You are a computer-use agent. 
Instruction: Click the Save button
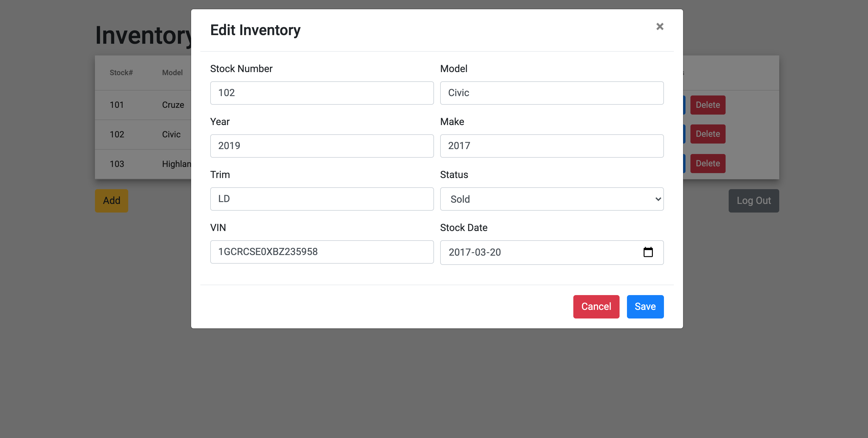pyautogui.click(x=645, y=306)
